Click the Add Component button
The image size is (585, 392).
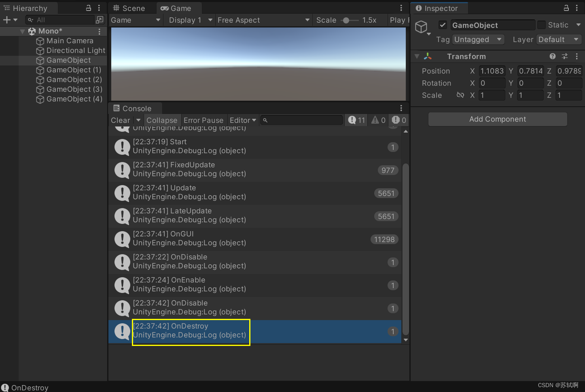coord(497,119)
